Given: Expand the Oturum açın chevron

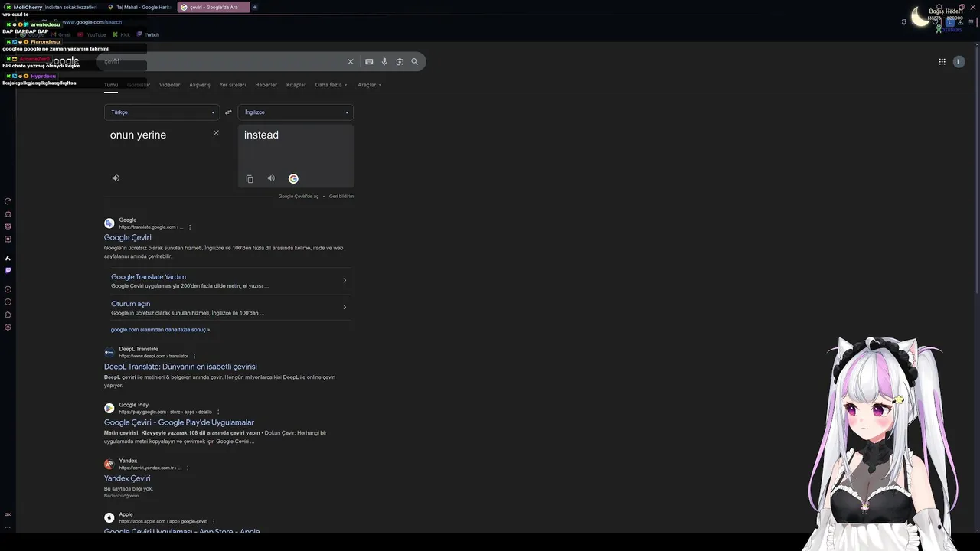Looking at the screenshot, I should click(x=345, y=307).
